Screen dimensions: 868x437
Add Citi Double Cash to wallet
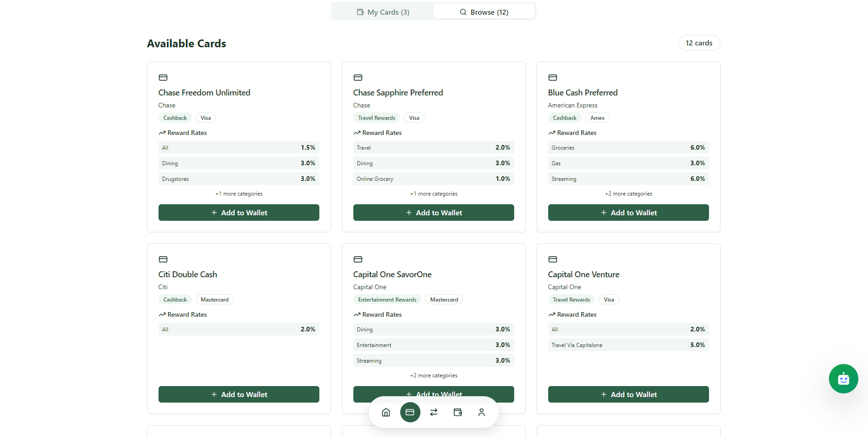click(239, 394)
